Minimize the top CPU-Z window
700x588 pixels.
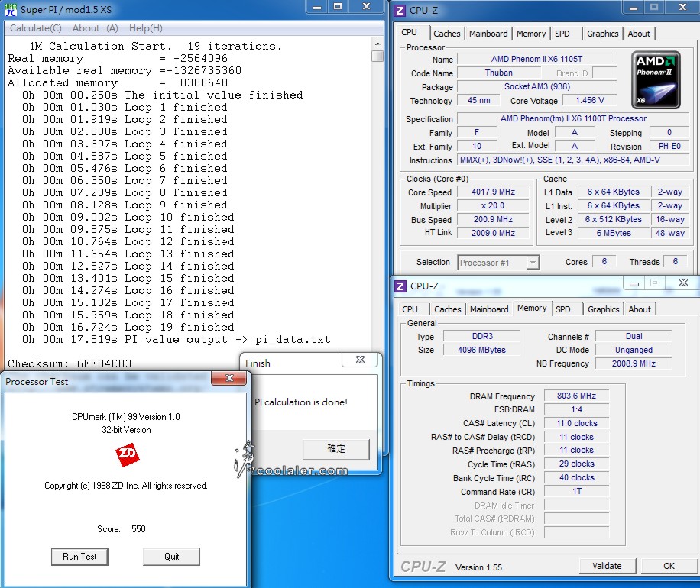pyautogui.click(x=633, y=8)
